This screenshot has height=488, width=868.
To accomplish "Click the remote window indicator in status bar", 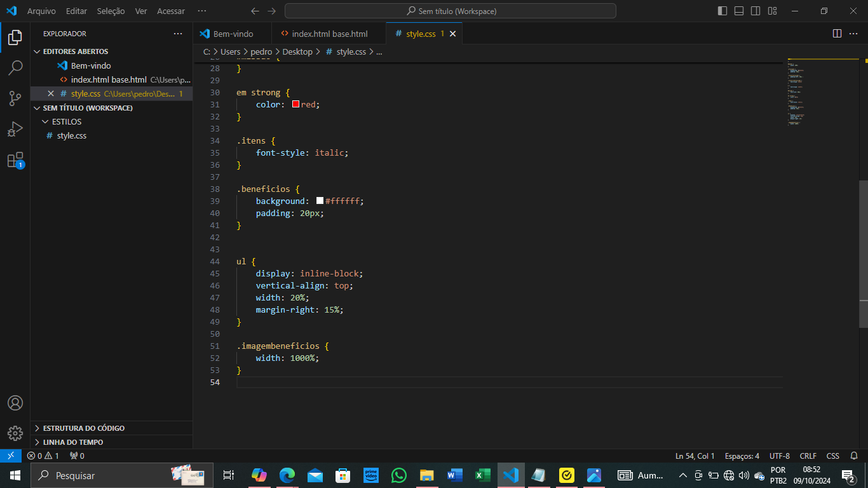I will (x=11, y=456).
